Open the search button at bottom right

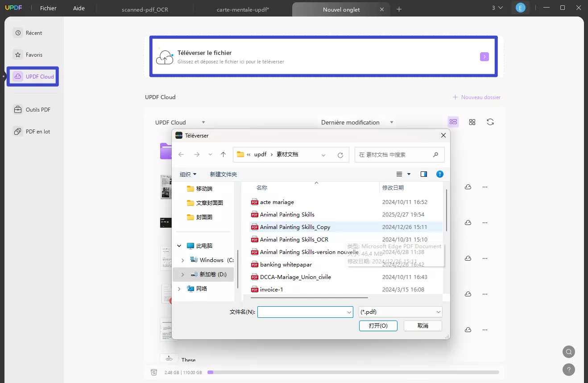click(569, 352)
